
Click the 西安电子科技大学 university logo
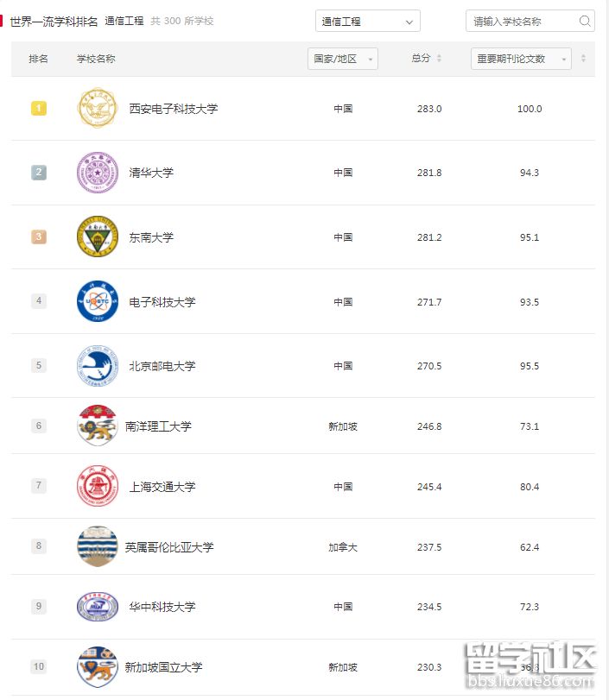coord(97,109)
